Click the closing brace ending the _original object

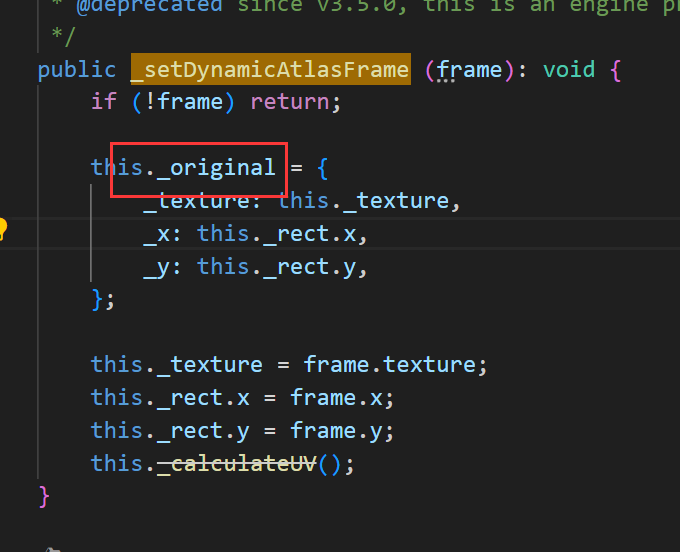pos(97,299)
